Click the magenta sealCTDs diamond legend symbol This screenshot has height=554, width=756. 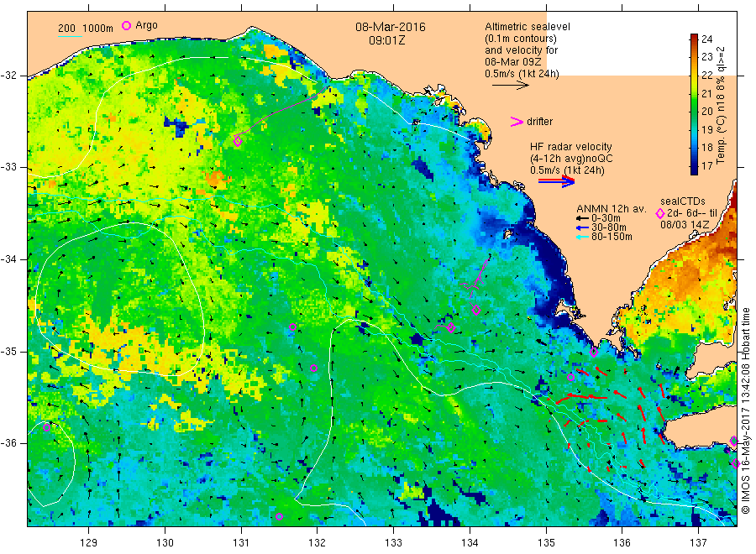(660, 213)
